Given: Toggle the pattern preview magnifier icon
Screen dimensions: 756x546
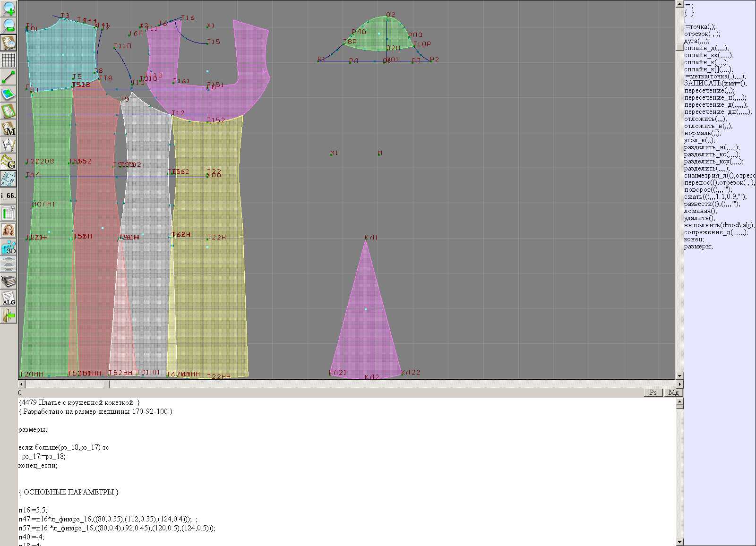Looking at the screenshot, I should (9, 43).
